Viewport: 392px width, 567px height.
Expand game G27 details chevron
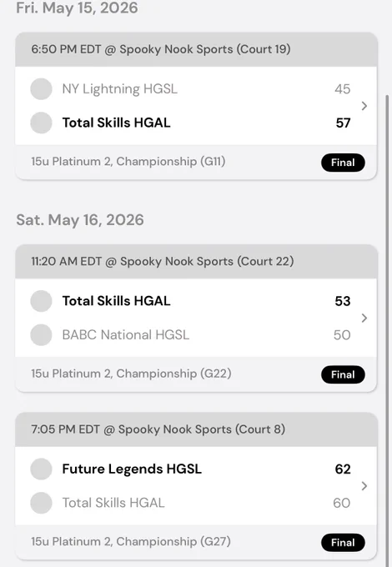(x=364, y=486)
